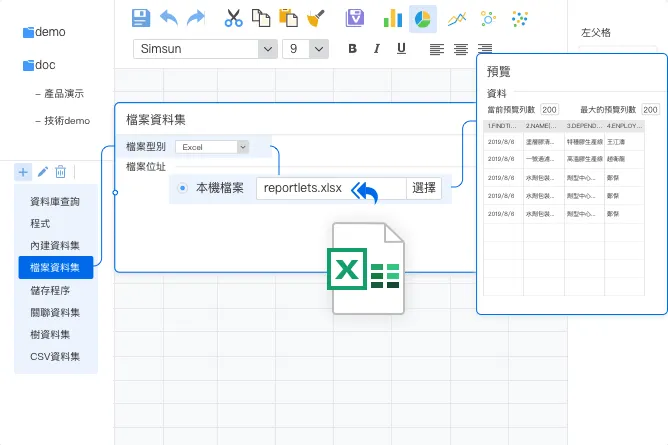668x445 pixels.
Task: Insert a bubble chart
Action: click(x=488, y=19)
